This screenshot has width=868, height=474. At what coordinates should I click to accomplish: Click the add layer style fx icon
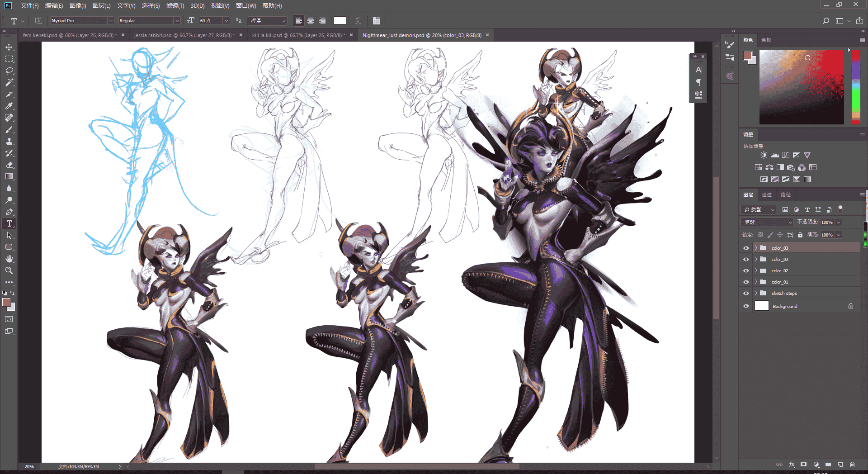click(x=792, y=465)
